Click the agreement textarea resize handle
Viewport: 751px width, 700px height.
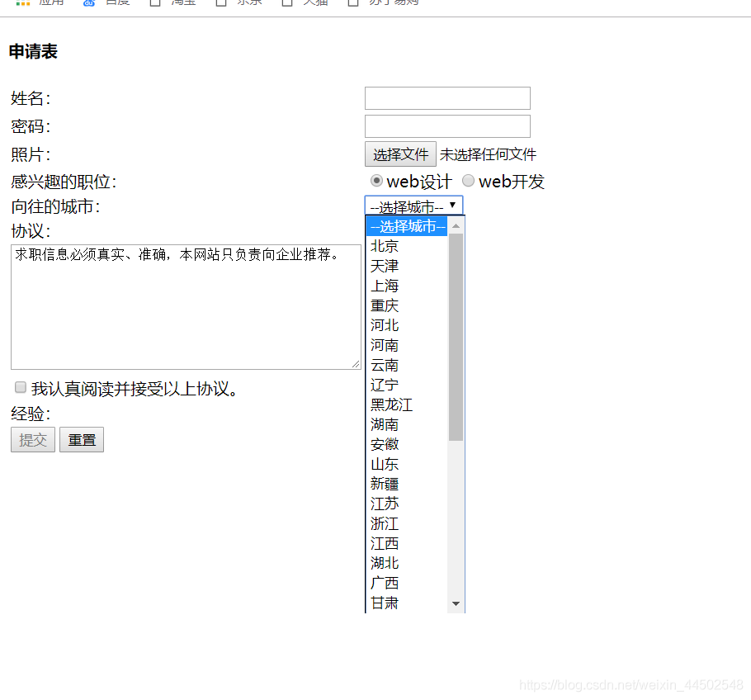click(356, 365)
